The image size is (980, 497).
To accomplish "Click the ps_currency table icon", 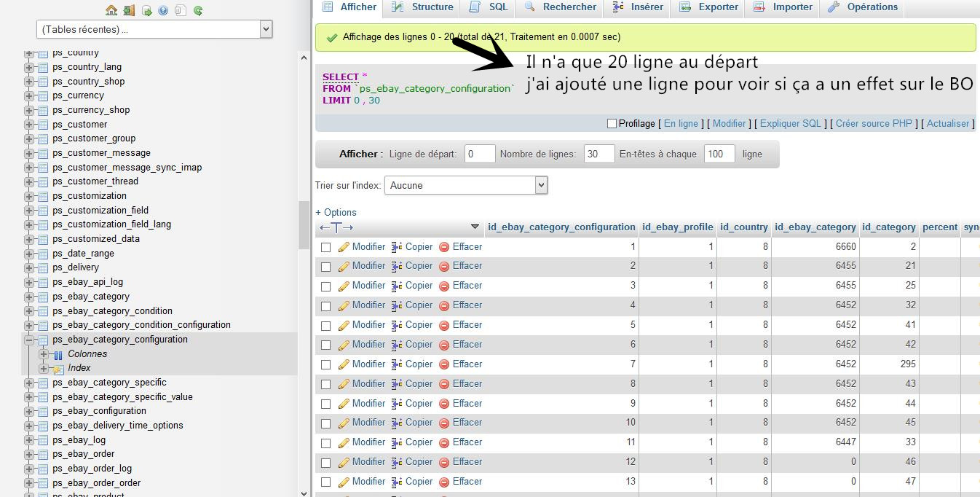I will [43, 95].
